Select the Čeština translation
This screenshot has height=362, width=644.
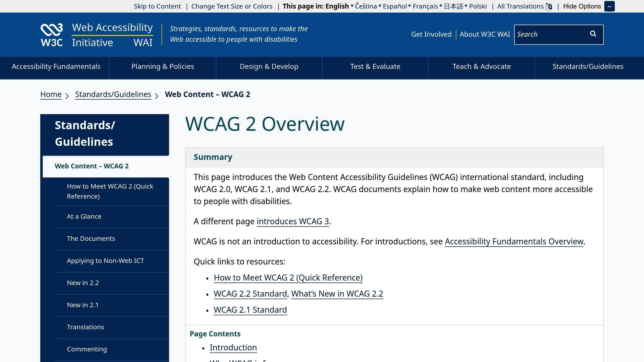(366, 6)
